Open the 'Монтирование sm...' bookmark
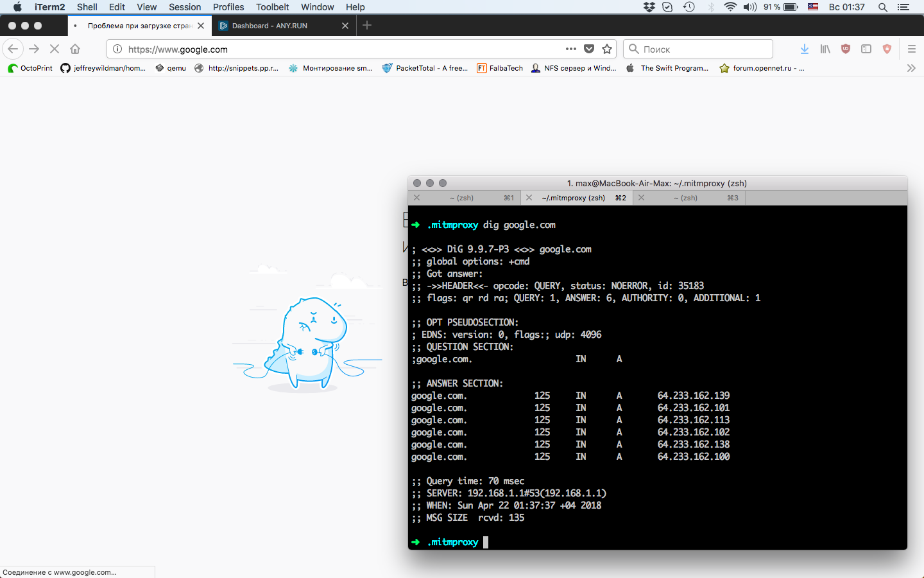The width and height of the screenshot is (924, 578). pos(330,68)
